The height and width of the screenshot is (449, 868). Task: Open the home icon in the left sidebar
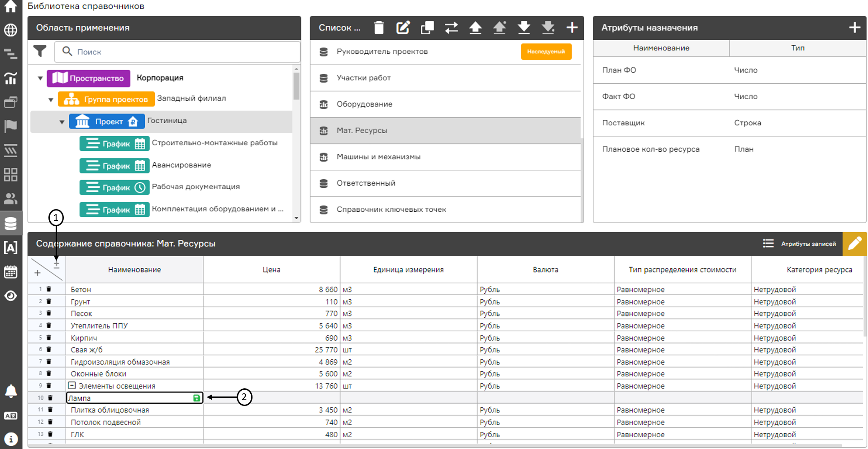(x=10, y=6)
